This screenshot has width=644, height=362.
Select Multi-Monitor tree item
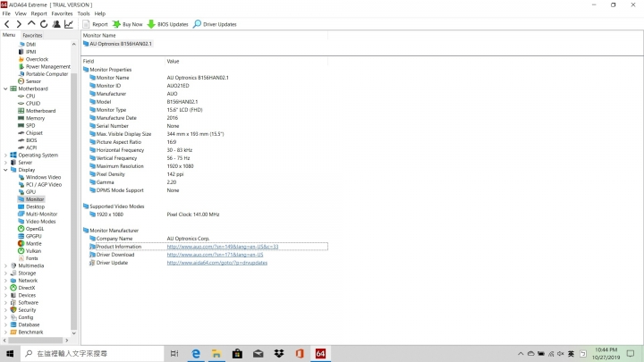[41, 215]
